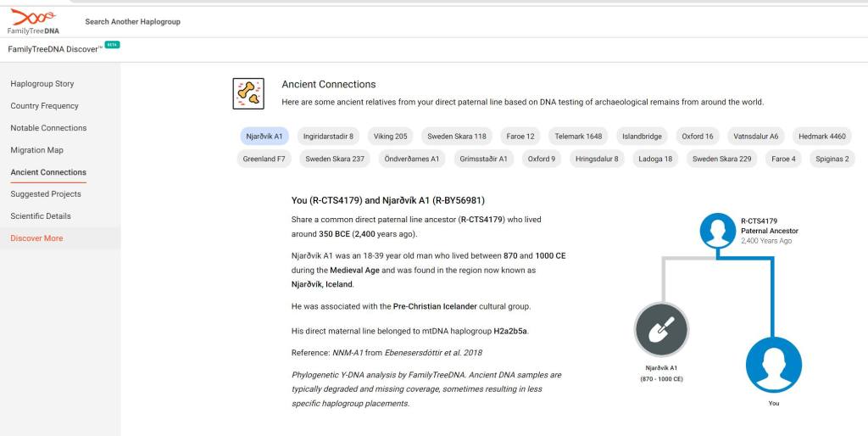Image resolution: width=868 pixels, height=436 pixels.
Task: Select the Islandbridge ancient connection
Action: 642,136
